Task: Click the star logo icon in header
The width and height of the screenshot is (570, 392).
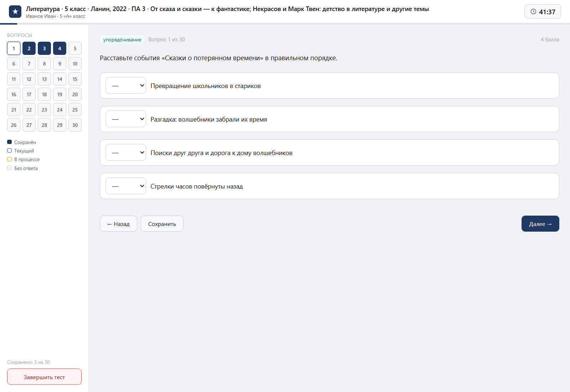Action: pos(15,12)
